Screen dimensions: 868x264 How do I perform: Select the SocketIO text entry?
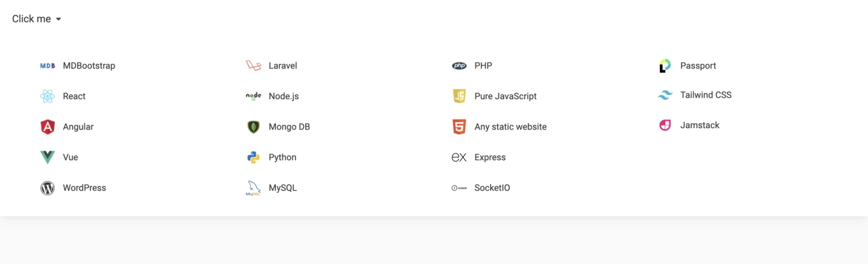(492, 188)
